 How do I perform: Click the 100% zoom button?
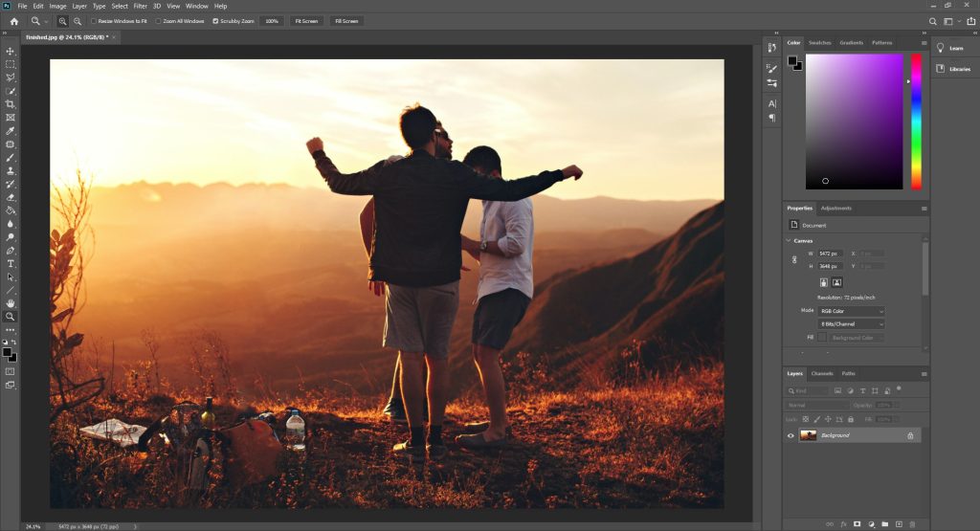pos(272,21)
